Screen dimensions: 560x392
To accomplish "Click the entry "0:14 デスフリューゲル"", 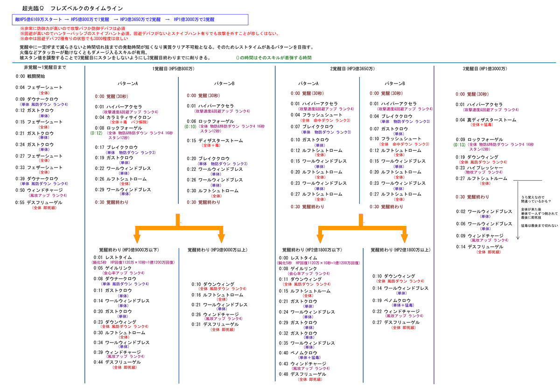I will pyautogui.click(x=480, y=247).
